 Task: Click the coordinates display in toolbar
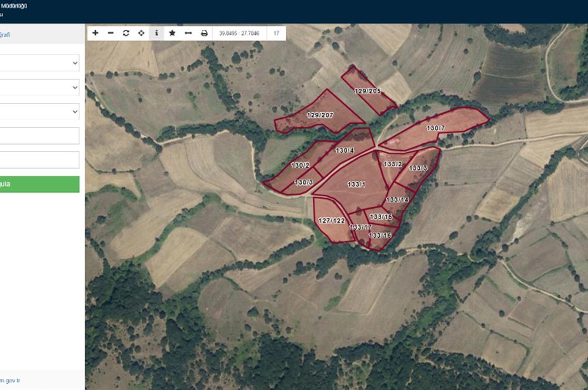click(239, 33)
